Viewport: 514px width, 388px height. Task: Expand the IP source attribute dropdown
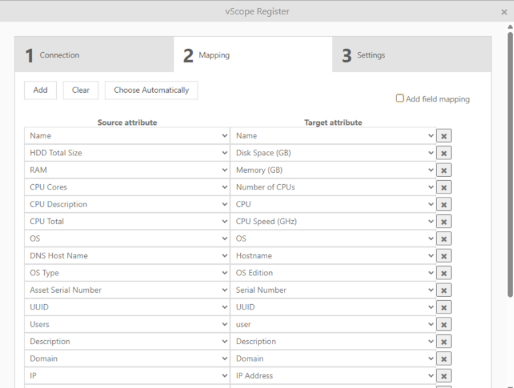(x=127, y=376)
